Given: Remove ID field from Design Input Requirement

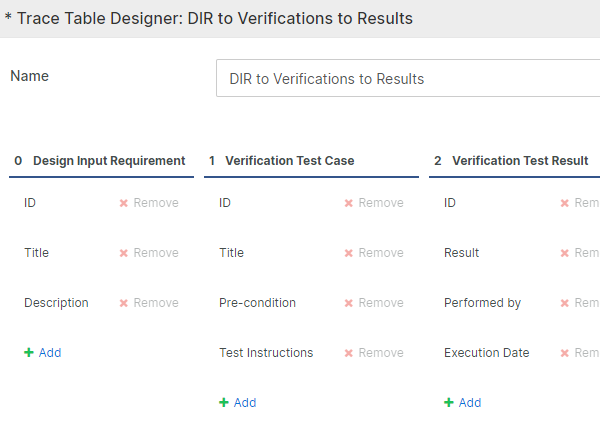Looking at the screenshot, I should click(x=148, y=203).
